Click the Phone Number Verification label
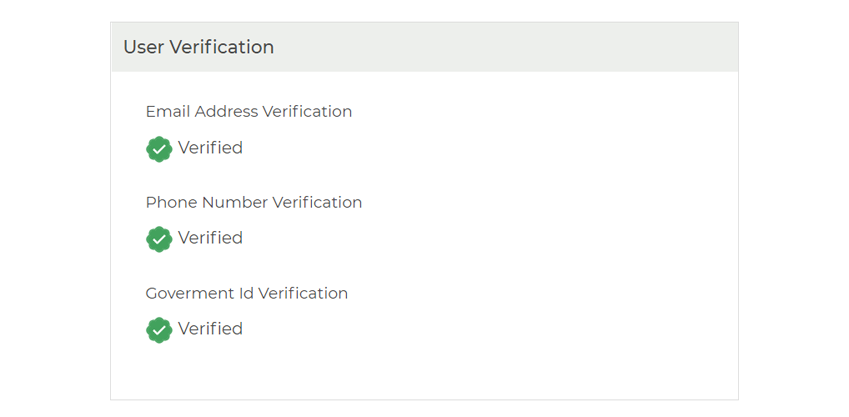The width and height of the screenshot is (849, 417). pyautogui.click(x=253, y=203)
